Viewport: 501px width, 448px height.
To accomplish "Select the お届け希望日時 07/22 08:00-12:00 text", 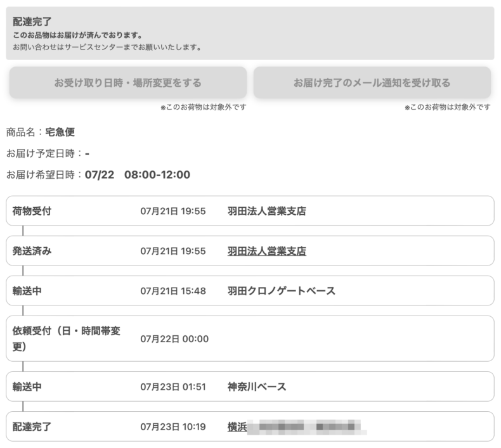I will [x=98, y=174].
